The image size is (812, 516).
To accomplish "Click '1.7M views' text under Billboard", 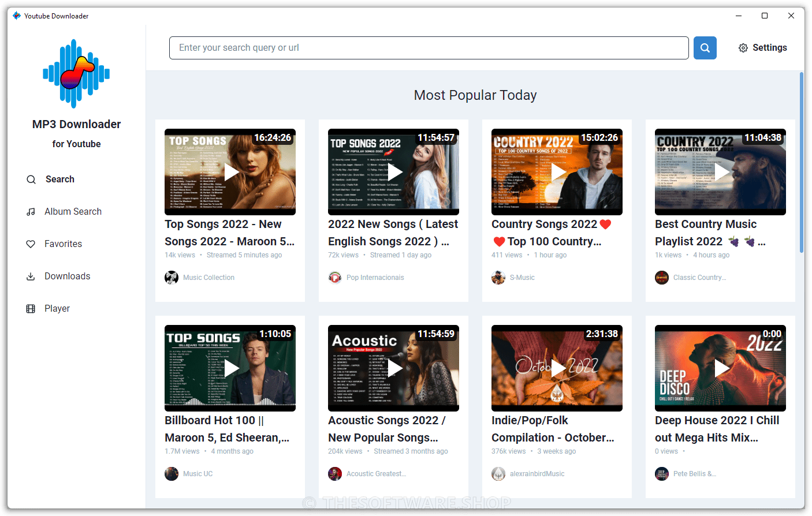I will coord(182,451).
